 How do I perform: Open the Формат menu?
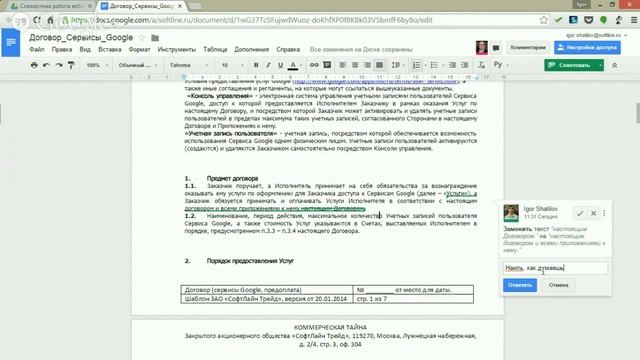[139, 49]
